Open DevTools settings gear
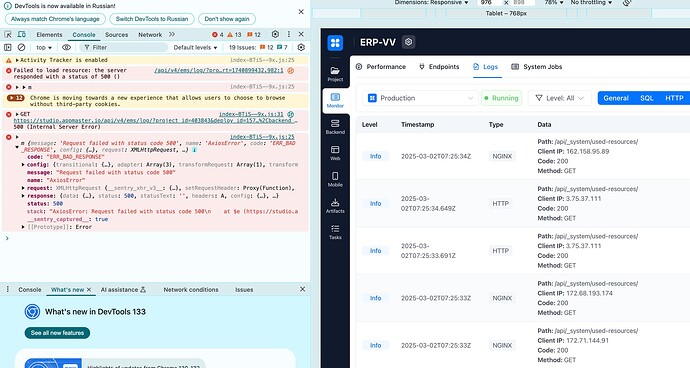Viewport: 690px width, 368px height. click(x=275, y=34)
